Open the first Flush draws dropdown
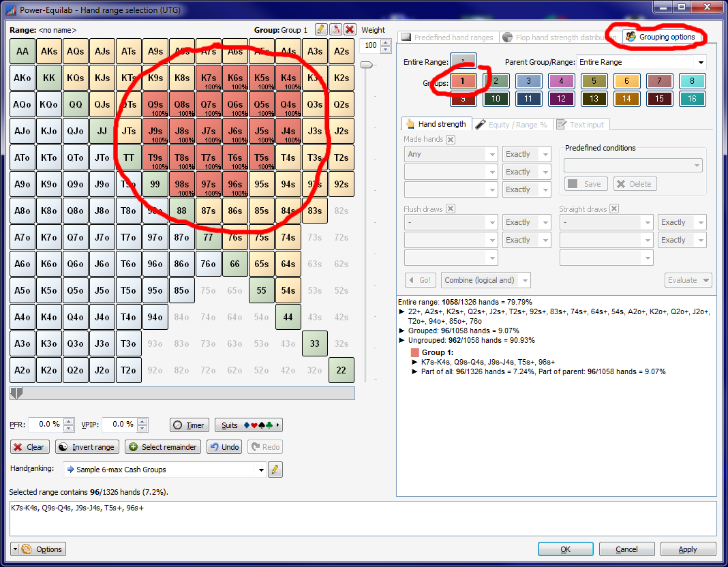 (451, 222)
